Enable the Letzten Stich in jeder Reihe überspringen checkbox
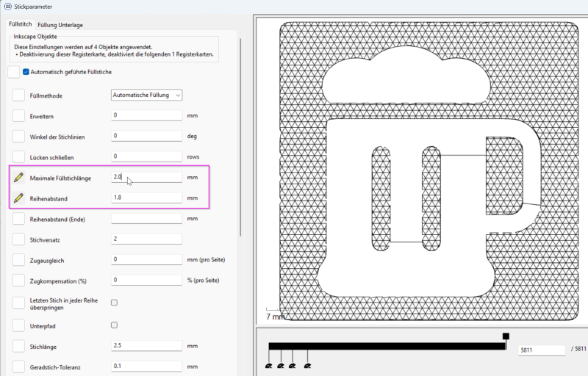Screen dimensions: 588x376 click(114, 302)
